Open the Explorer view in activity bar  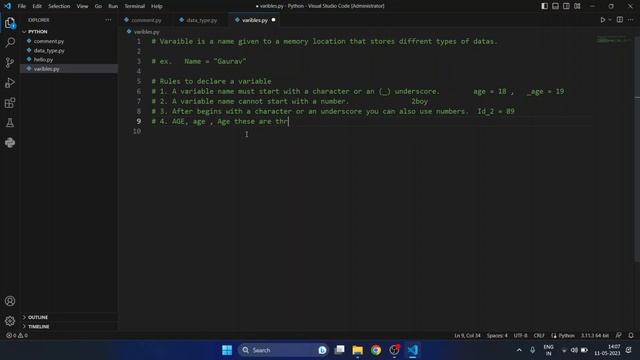coord(10,23)
